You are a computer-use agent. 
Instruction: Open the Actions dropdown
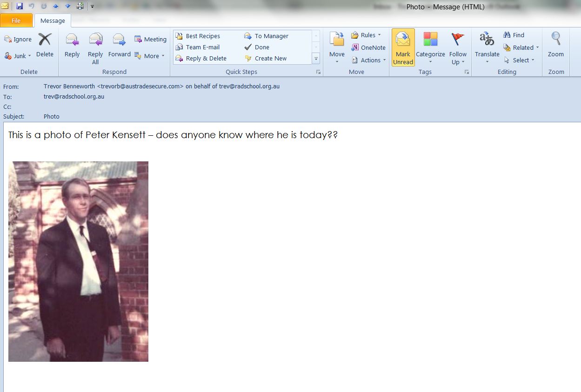(369, 60)
